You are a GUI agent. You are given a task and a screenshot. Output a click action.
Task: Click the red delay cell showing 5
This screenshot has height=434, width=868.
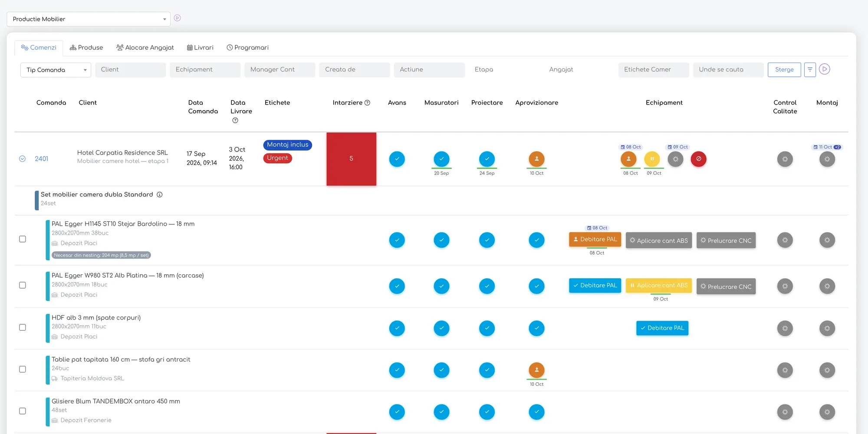click(351, 159)
